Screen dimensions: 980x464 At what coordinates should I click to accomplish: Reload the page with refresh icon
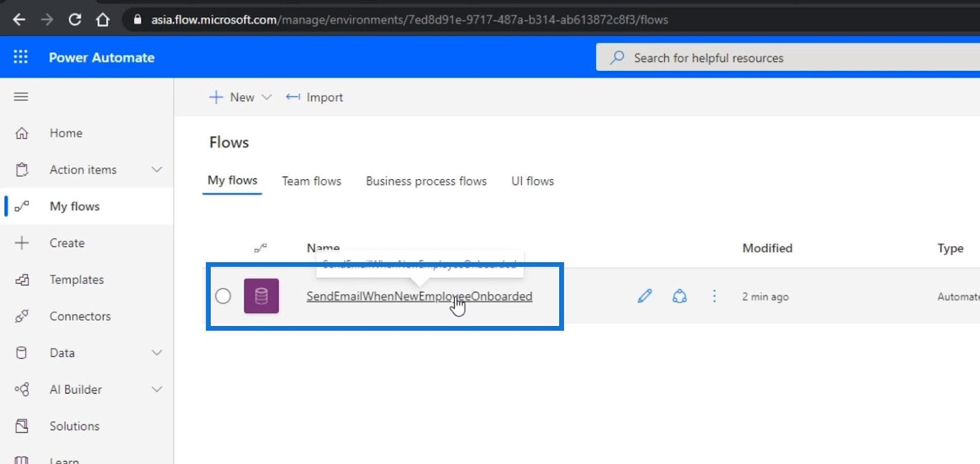(x=75, y=20)
